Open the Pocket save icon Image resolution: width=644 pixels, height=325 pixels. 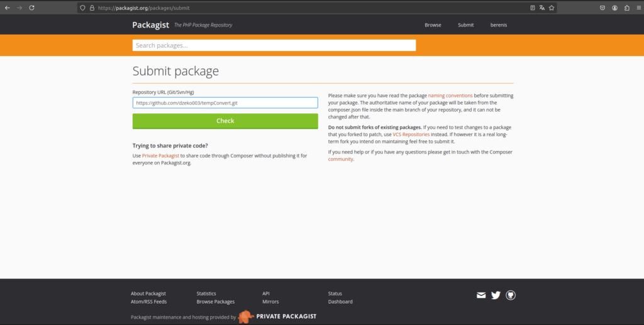pos(602,8)
